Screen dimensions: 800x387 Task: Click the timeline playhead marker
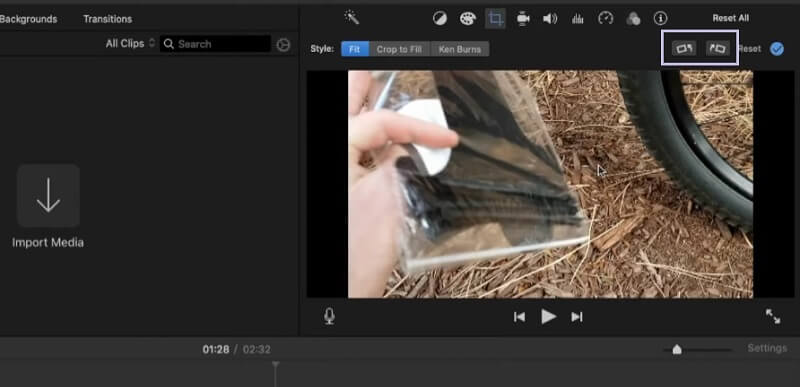click(x=276, y=365)
